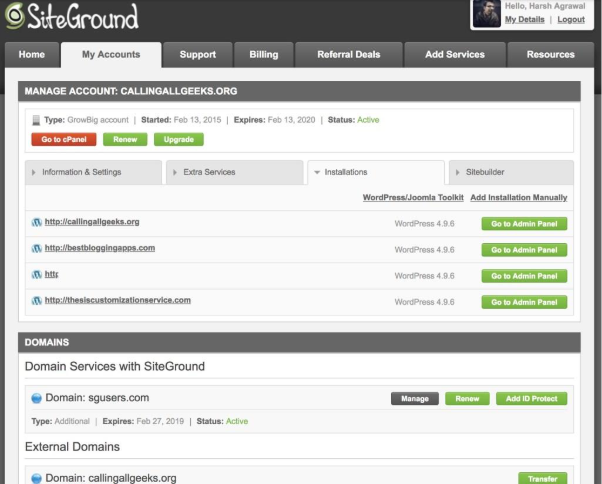Click WordPress 4.9.6 text in thesiscustomizationservice row
The image size is (602, 484).
[424, 302]
